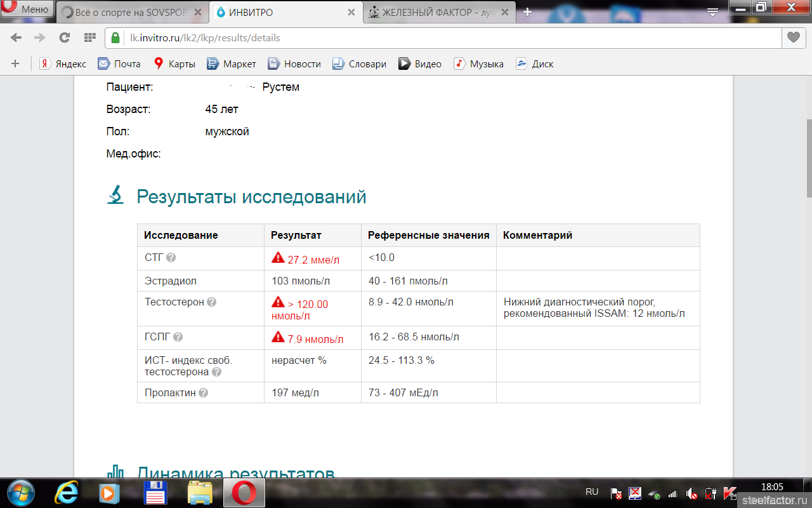
Task: Open the Opera Меню button
Action: [27, 9]
